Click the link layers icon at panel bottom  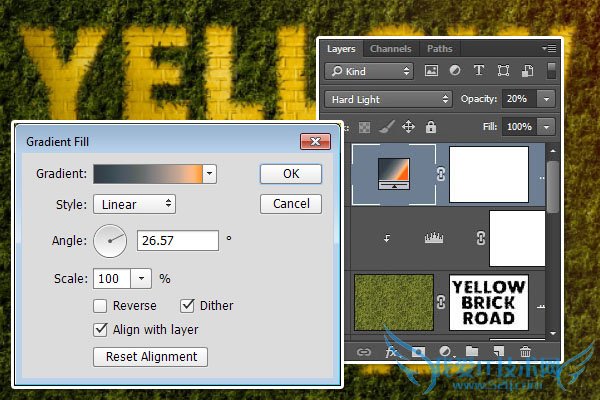click(x=364, y=352)
